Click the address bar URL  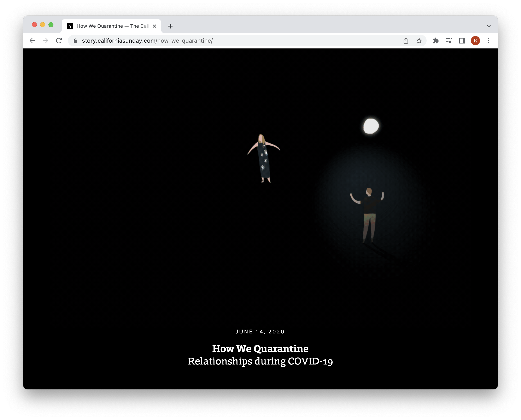pyautogui.click(x=147, y=41)
